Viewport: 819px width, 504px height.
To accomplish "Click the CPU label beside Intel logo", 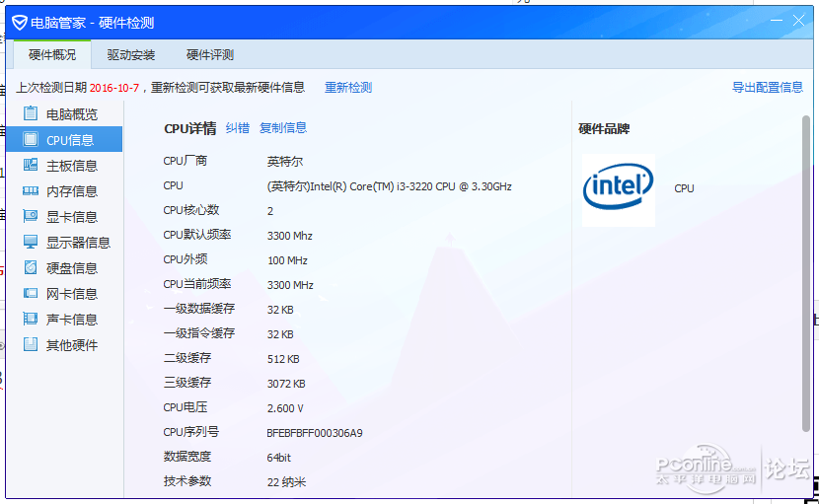I will tap(684, 188).
